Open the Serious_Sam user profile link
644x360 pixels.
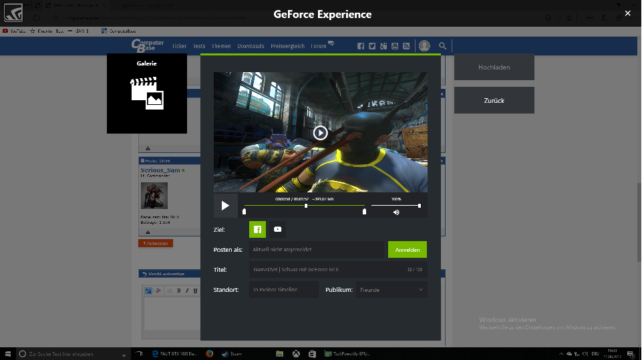coord(160,170)
